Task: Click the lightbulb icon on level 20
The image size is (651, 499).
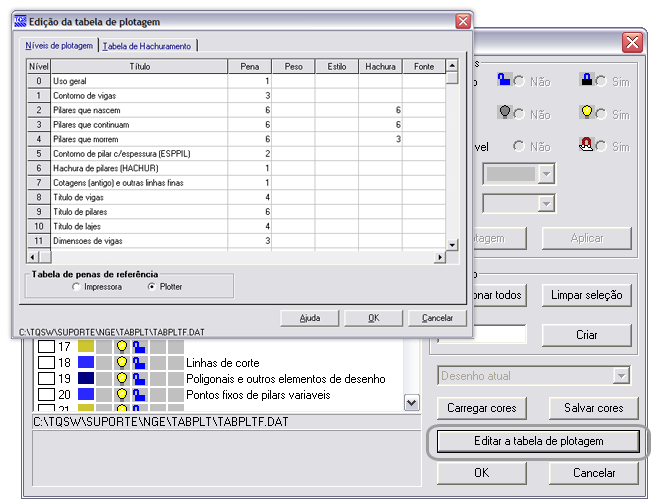Action: click(x=122, y=395)
